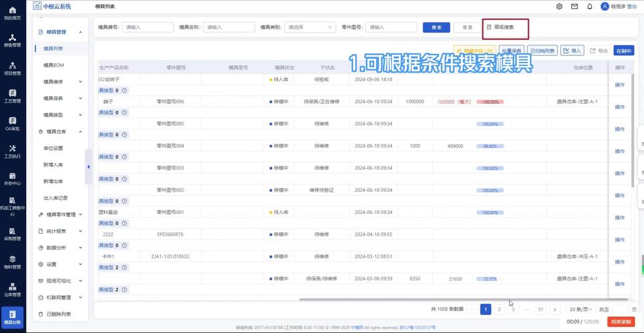The image size is (644, 333).
Task: Click the 隐藏字段 hidden fields button
Action: coord(475,51)
